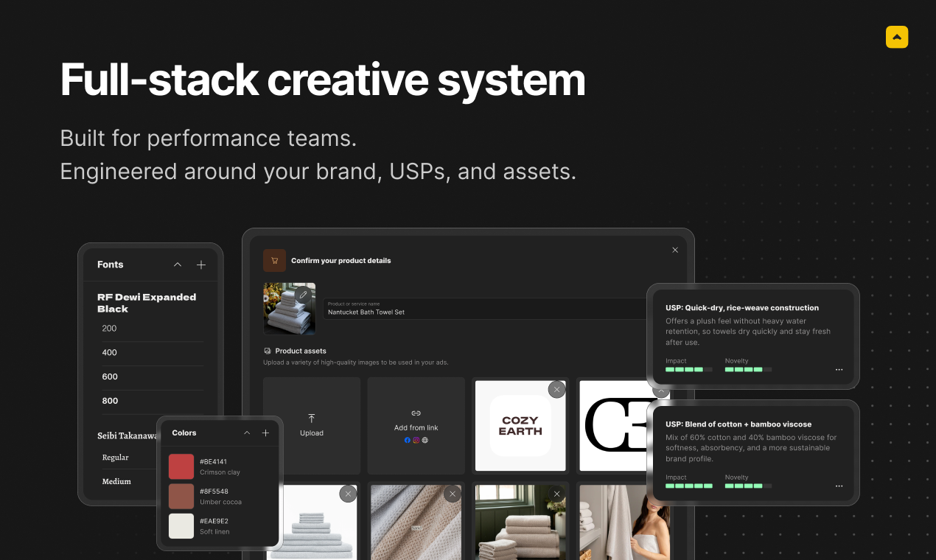
Task: Remove the stacked towels image asset
Action: [348, 494]
